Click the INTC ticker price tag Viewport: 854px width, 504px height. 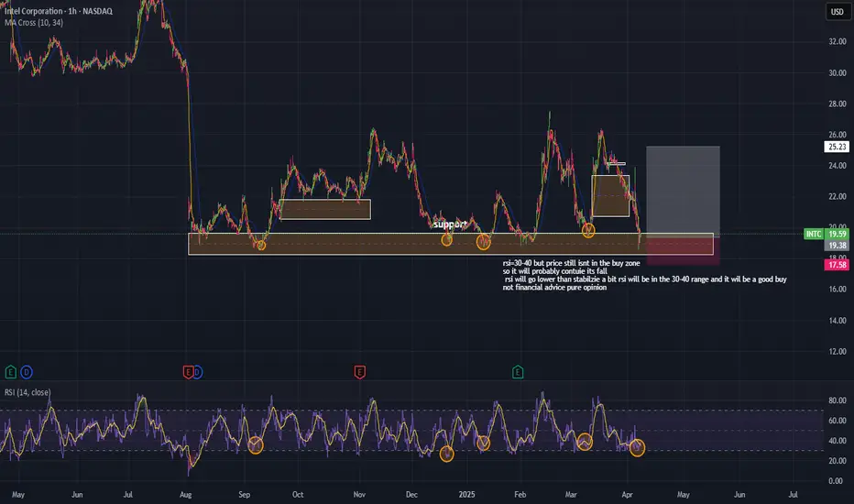click(x=814, y=234)
